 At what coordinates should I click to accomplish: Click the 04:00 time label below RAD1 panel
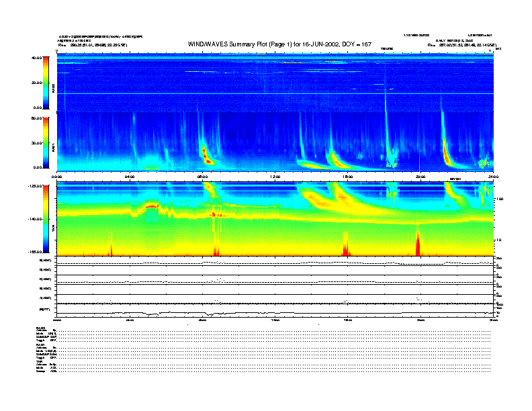coord(130,177)
